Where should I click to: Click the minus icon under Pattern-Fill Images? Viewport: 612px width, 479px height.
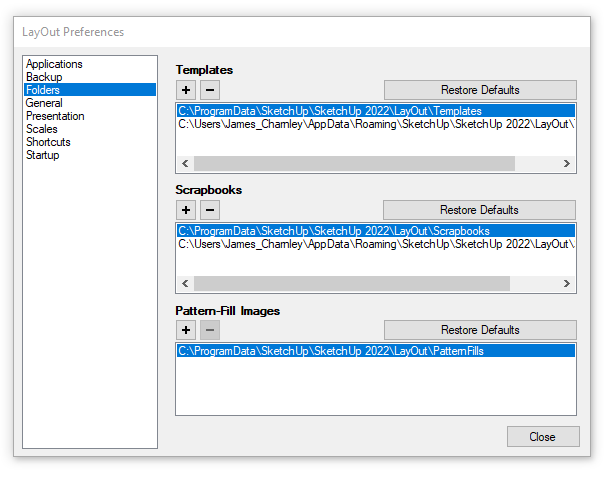pos(209,330)
